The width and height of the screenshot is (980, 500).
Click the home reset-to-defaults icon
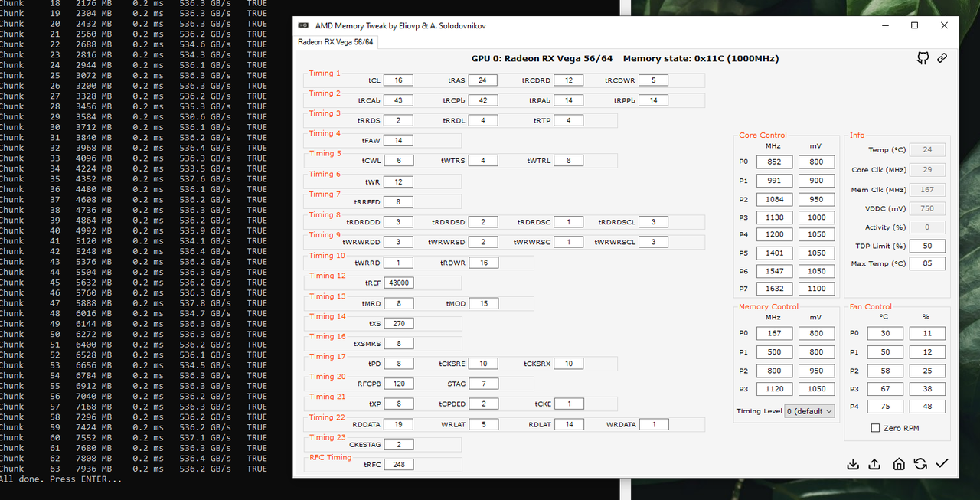click(899, 464)
